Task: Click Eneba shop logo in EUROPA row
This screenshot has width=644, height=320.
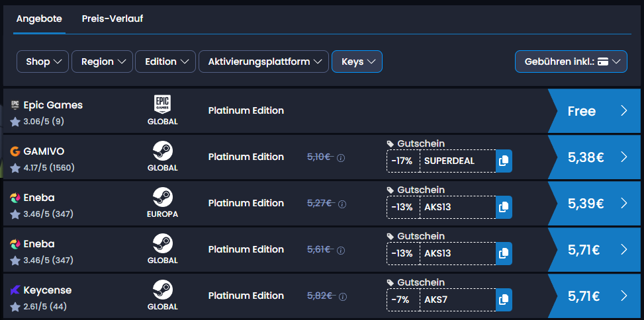Action: click(x=15, y=198)
